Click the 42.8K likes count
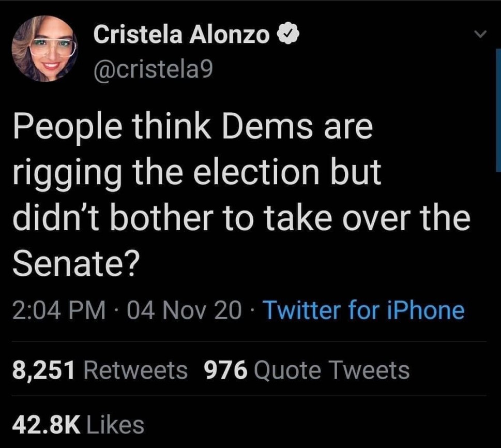Viewport: 501px width, 448px height. point(47,425)
